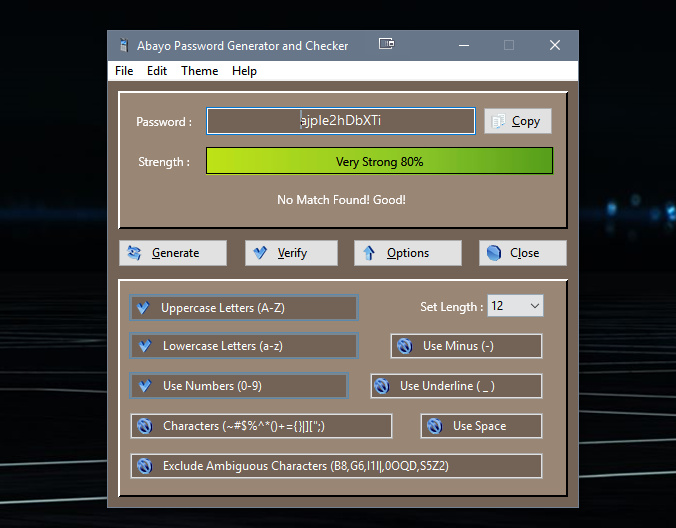The image size is (676, 528).
Task: Open the File menu
Action: [x=124, y=71]
